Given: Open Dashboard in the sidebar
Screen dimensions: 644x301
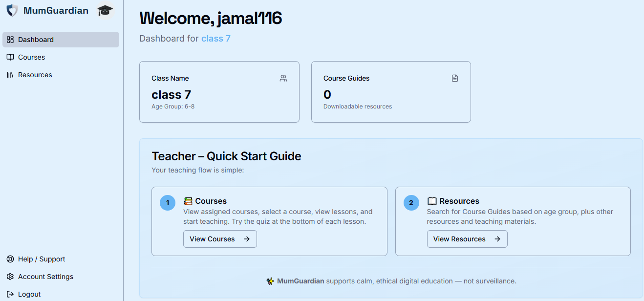Looking at the screenshot, I should click(61, 40).
